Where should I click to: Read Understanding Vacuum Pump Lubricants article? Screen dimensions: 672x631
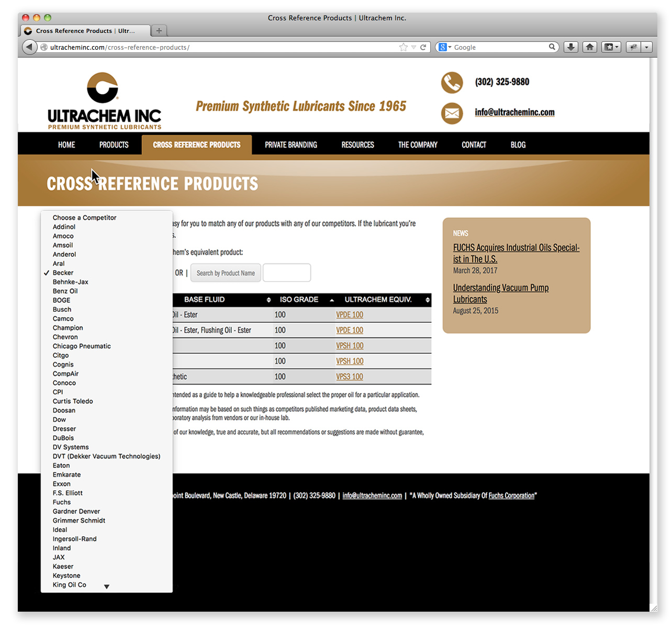(501, 294)
